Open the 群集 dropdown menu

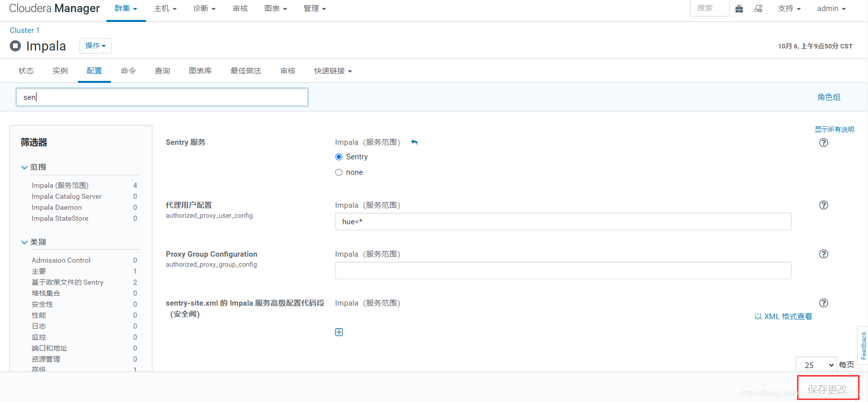click(x=126, y=9)
